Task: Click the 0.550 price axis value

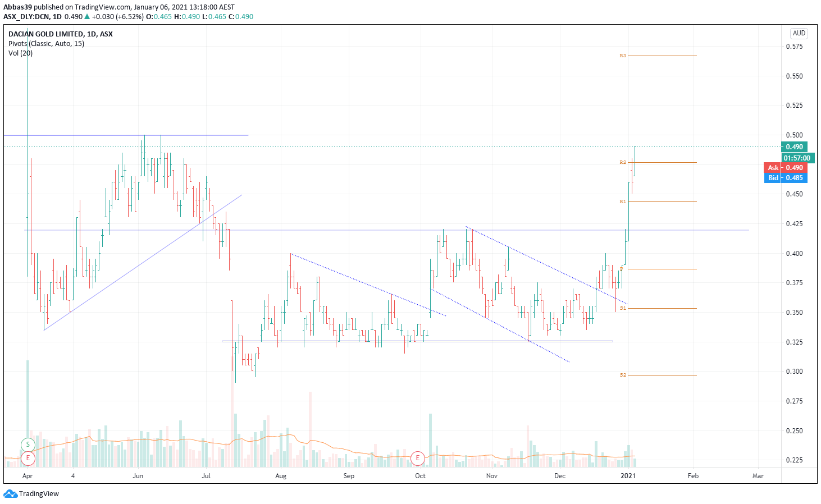Action: pos(794,76)
